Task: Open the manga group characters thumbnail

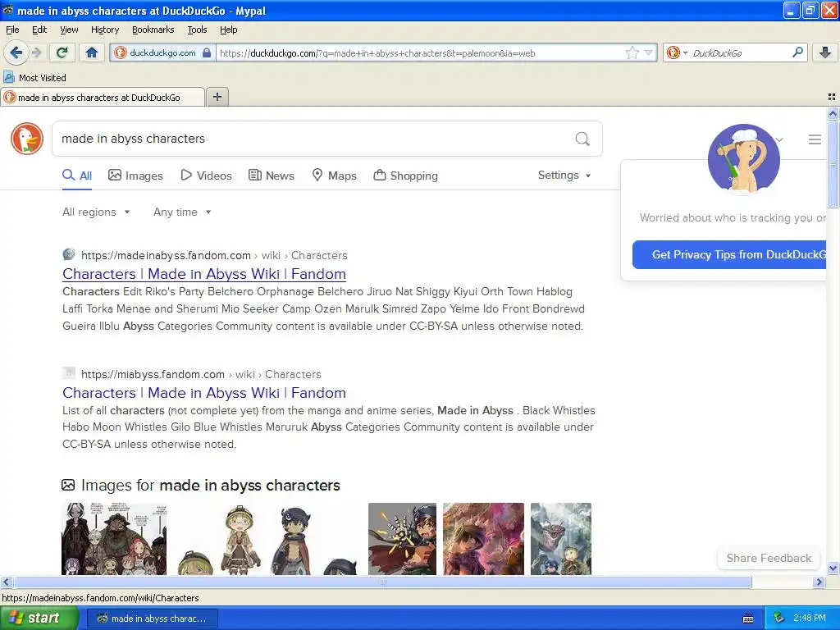Action: click(x=114, y=539)
